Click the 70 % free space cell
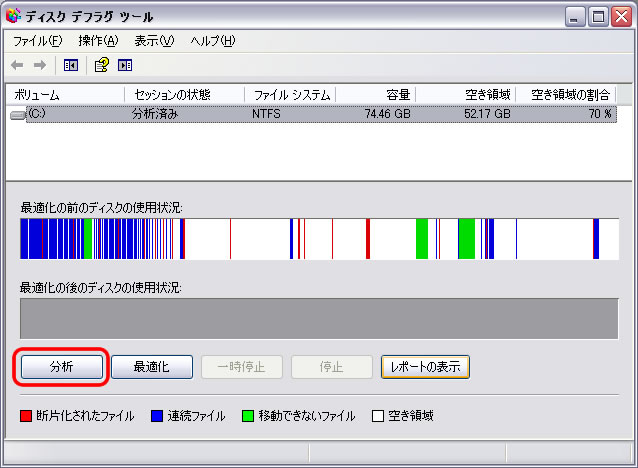 [x=600, y=114]
